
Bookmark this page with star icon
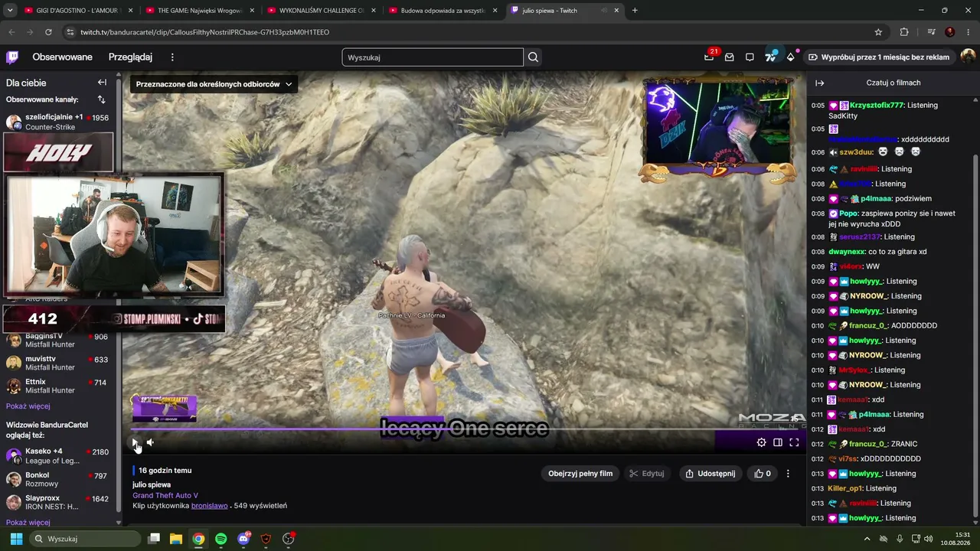(x=878, y=32)
